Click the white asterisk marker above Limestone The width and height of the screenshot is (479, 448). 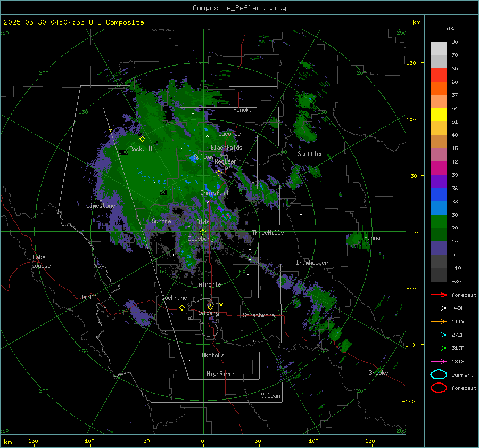(101, 201)
